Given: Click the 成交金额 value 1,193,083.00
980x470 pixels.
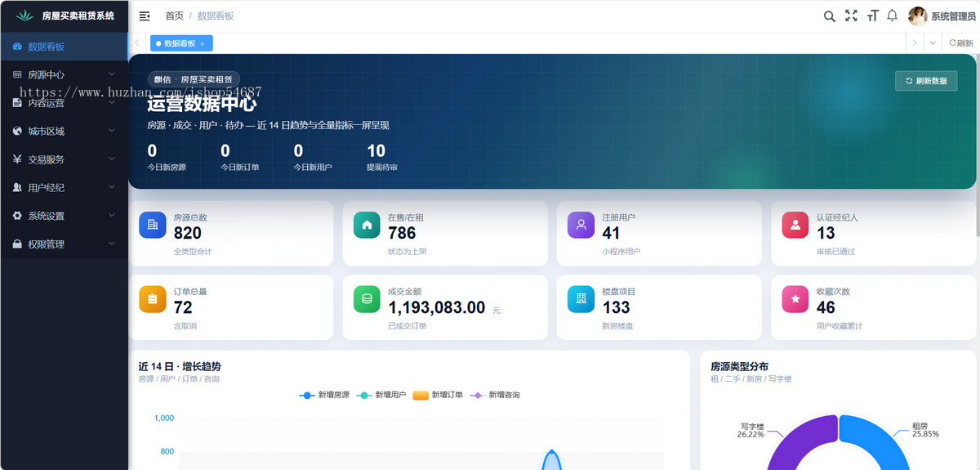Looking at the screenshot, I should coord(437,307).
